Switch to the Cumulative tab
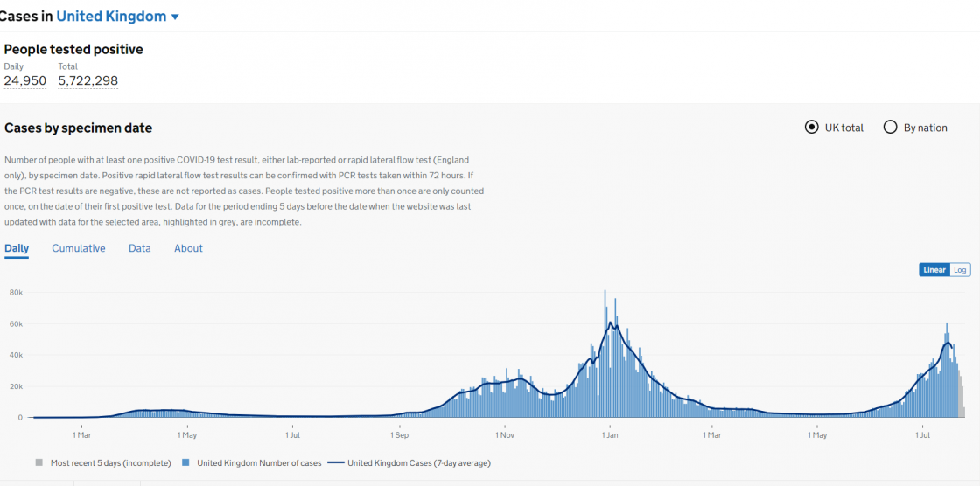Image resolution: width=980 pixels, height=486 pixels. coord(79,248)
